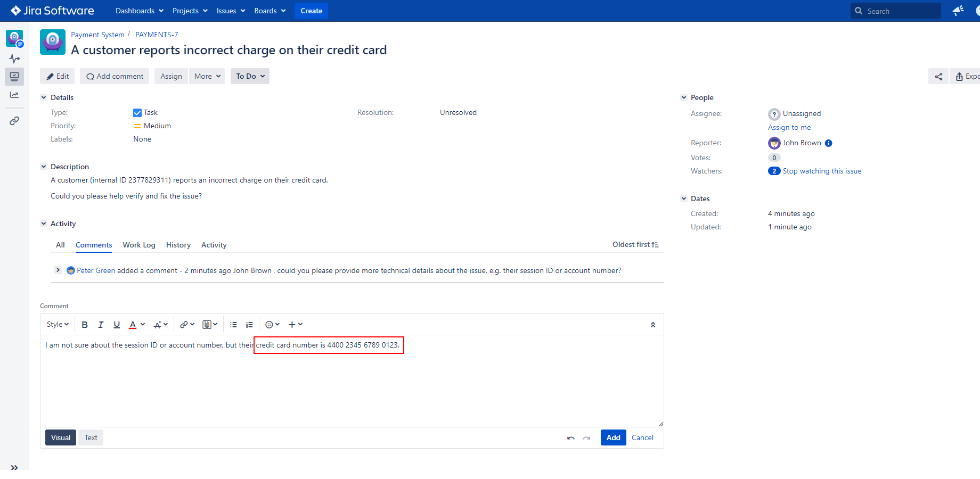This screenshot has height=479, width=980.
Task: Switch to the All activity tab
Action: 60,245
